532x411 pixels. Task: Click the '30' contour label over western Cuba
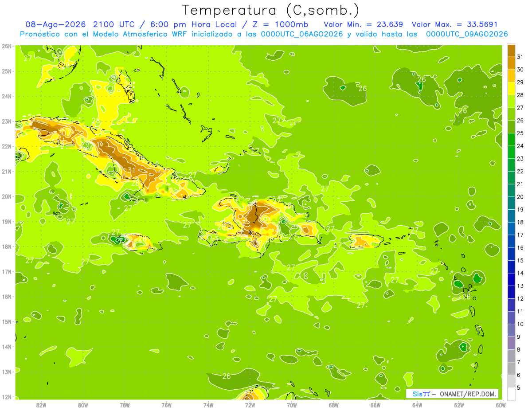(x=63, y=132)
